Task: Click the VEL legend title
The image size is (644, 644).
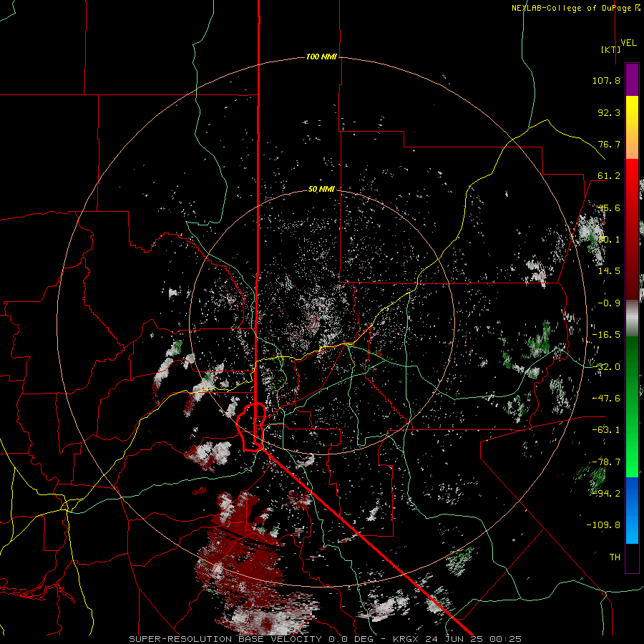Action: pyautogui.click(x=628, y=43)
